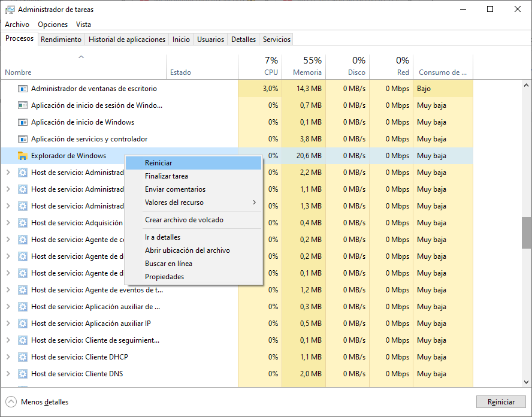This screenshot has width=532, height=417.
Task: Choose Reiniciar in the context menu
Action: (x=194, y=163)
